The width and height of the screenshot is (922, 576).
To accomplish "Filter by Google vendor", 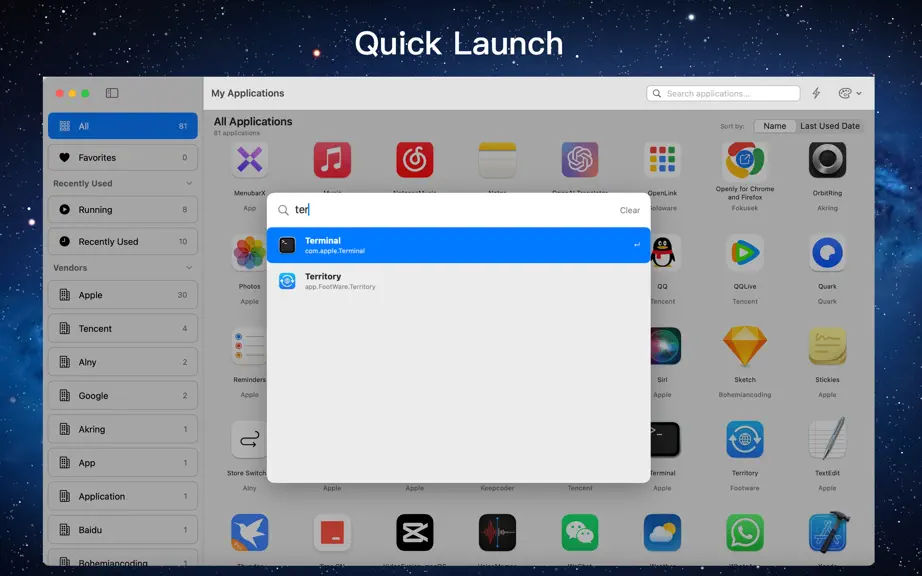I will pyautogui.click(x=123, y=396).
